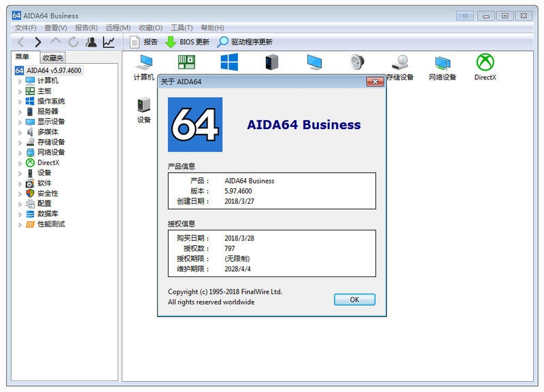
Task: Open the 查看(V) menu
Action: pyautogui.click(x=56, y=28)
